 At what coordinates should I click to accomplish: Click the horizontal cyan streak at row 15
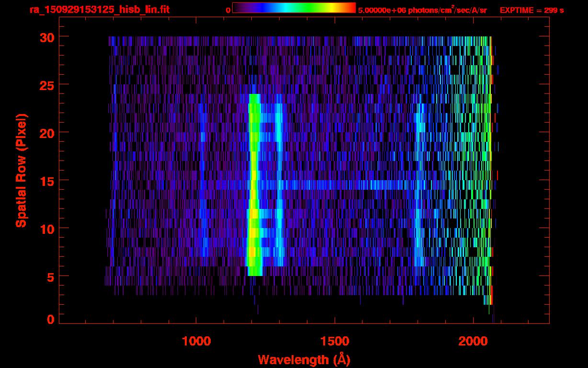[x=345, y=184]
